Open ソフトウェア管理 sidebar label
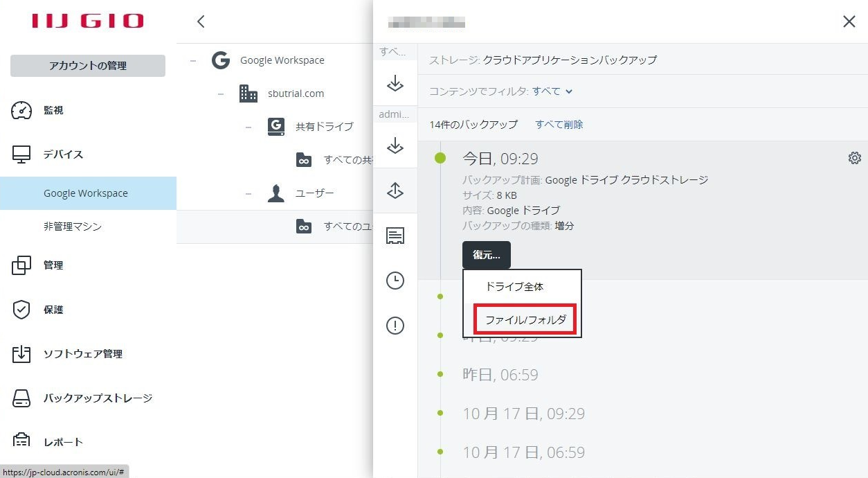This screenshot has width=868, height=478. click(x=83, y=354)
